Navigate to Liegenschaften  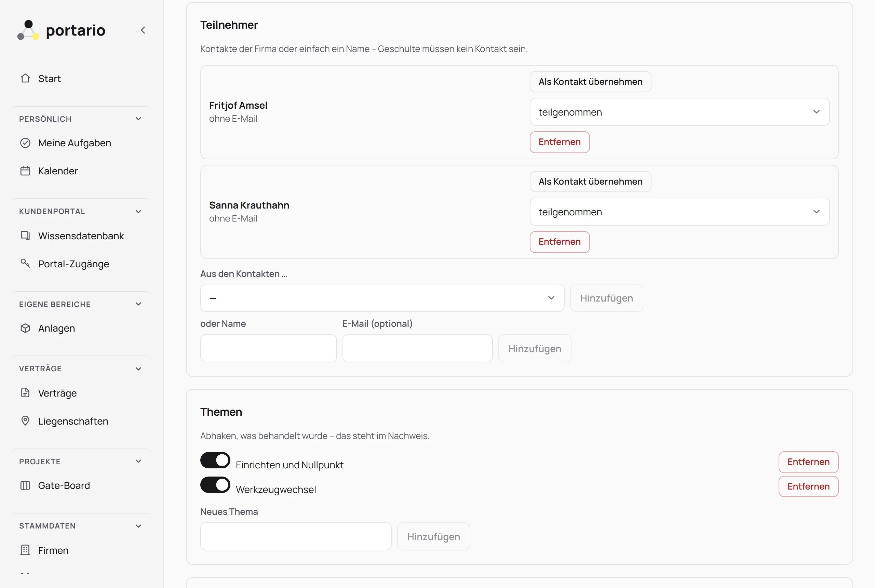(x=81, y=421)
